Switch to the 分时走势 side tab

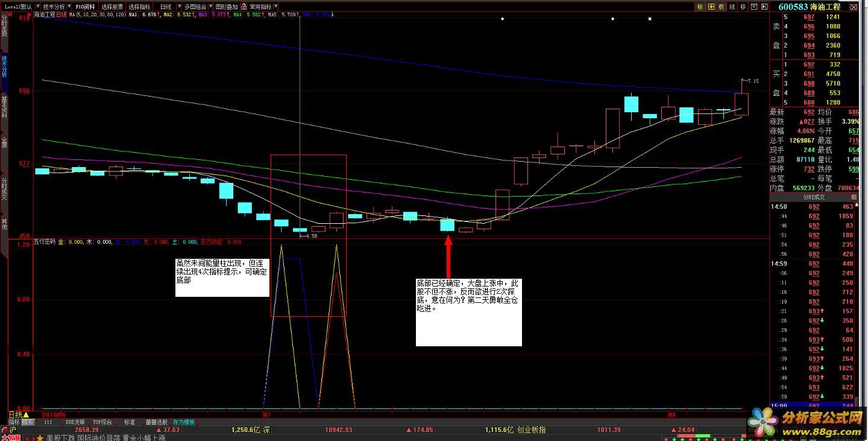click(x=4, y=28)
